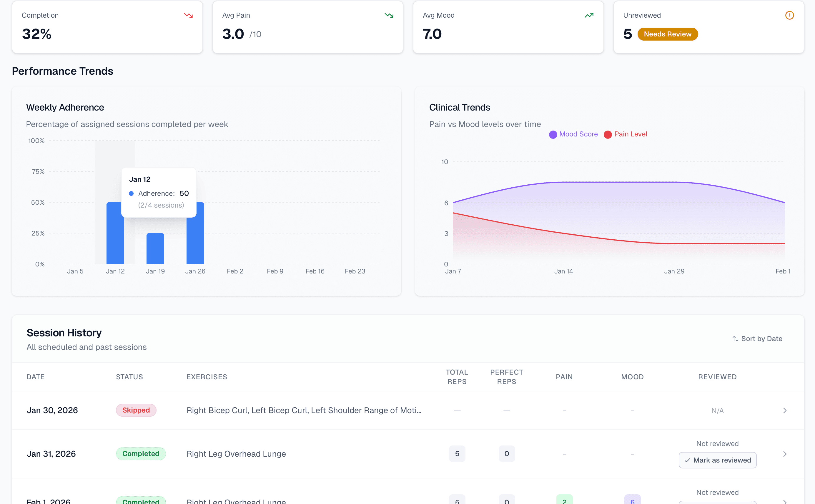
Task: Click the Avg Pain trending down icon
Action: click(389, 15)
